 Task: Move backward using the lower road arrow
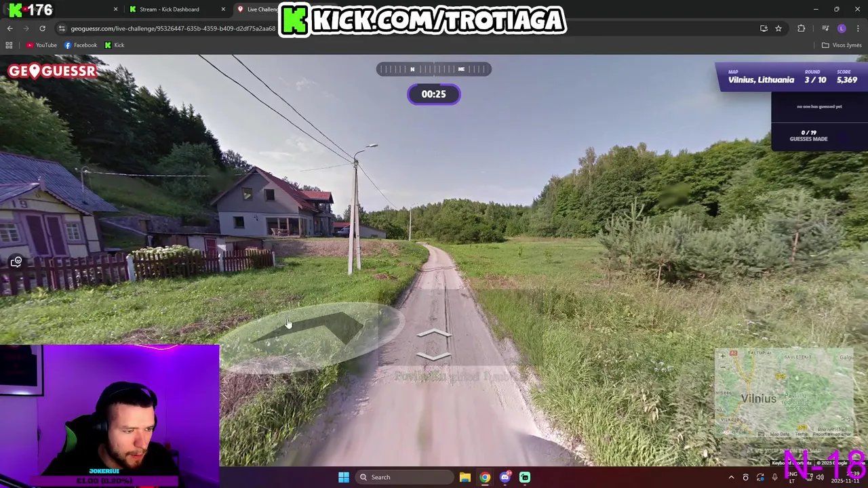[x=433, y=356]
